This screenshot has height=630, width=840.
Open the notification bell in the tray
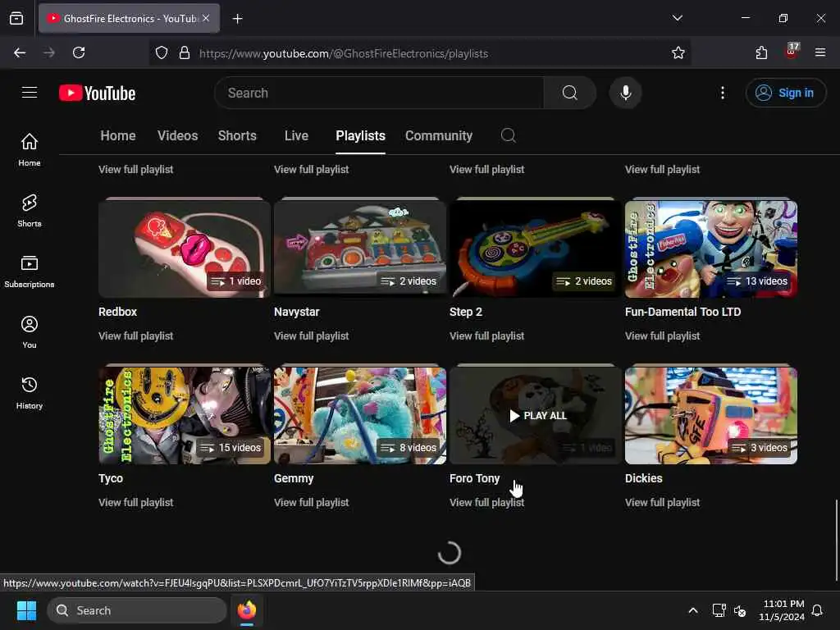coord(817,610)
